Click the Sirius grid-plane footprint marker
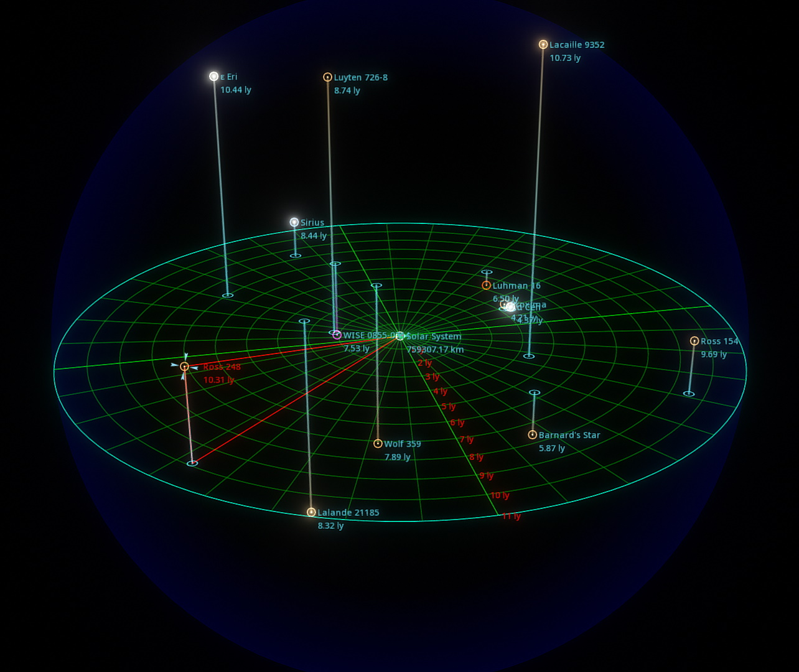Viewport: 799px width, 672px height. tap(296, 256)
